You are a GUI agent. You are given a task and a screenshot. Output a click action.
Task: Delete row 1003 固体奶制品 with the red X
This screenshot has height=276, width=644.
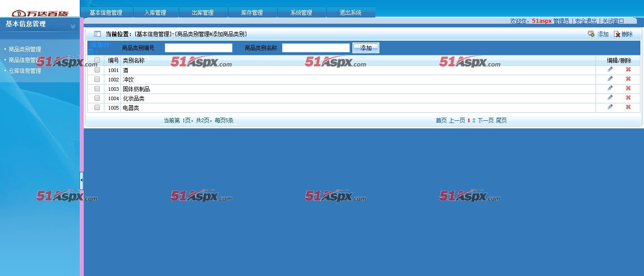click(628, 88)
